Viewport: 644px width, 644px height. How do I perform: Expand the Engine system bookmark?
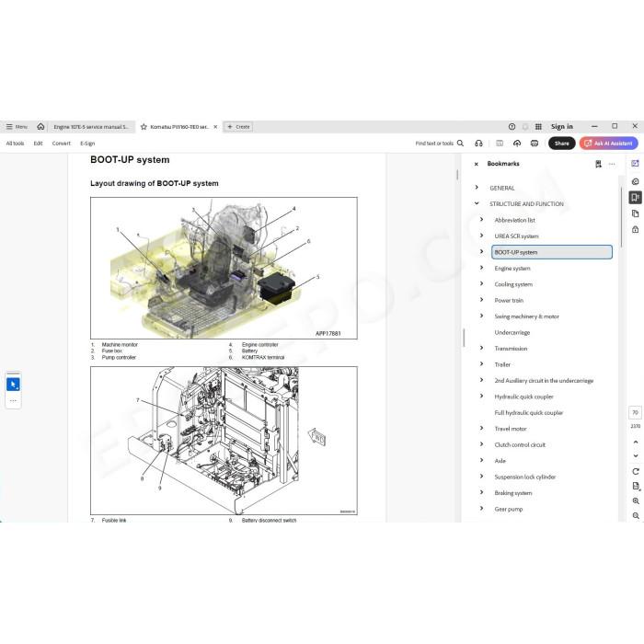(x=482, y=268)
